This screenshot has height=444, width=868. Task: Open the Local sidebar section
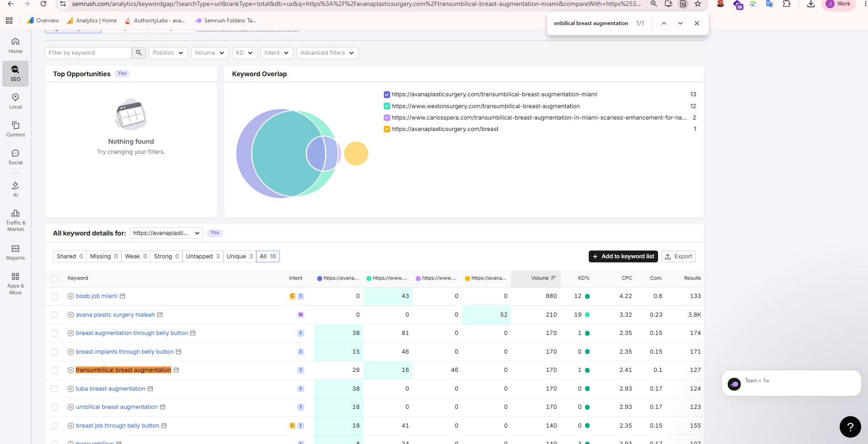click(16, 101)
